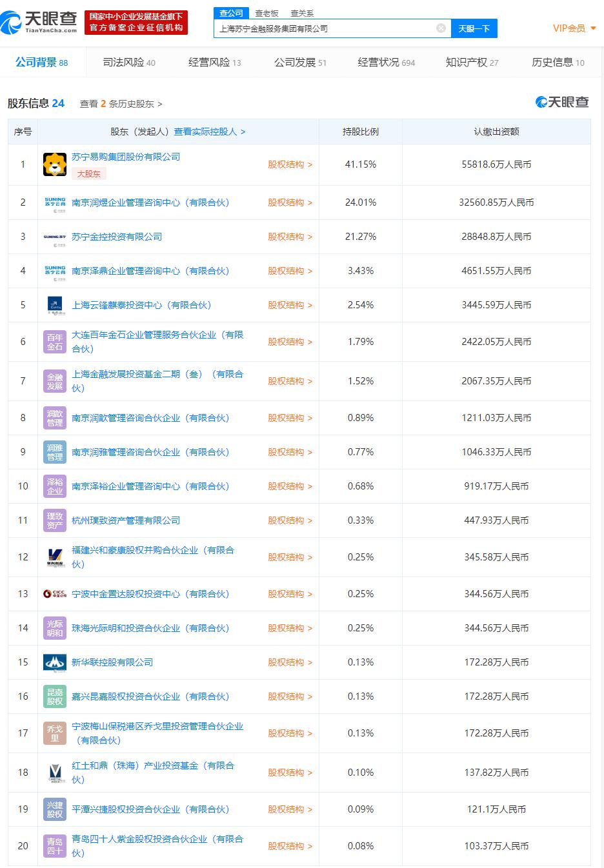Click 昆嘉股权 badge icon
The width and height of the screenshot is (604, 868).
point(55,696)
